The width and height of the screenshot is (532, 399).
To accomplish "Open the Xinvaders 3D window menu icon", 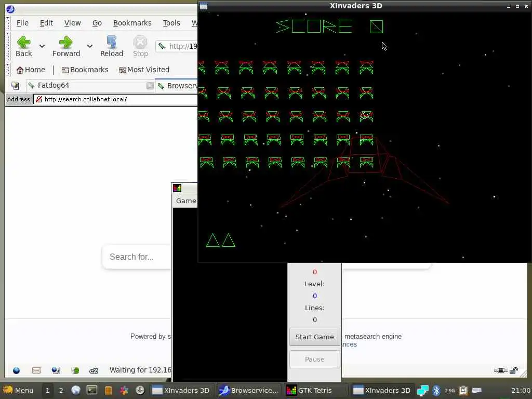I will (204, 6).
